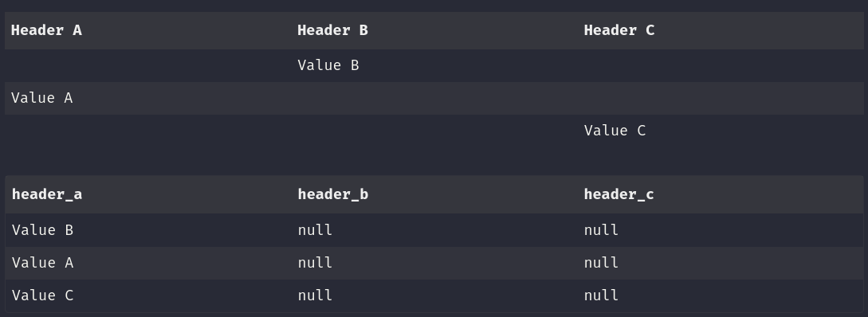Click null under header_c in Value C row
Image resolution: width=868 pixels, height=317 pixels.
pyautogui.click(x=601, y=295)
